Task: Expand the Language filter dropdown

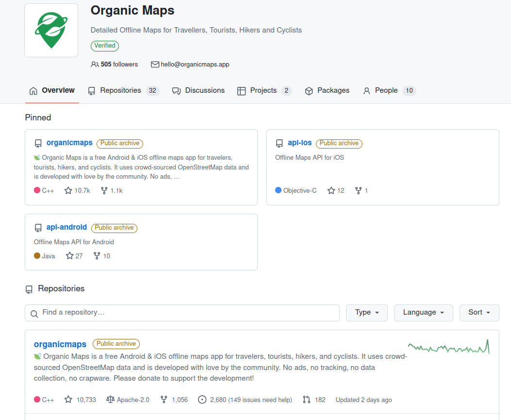Action: (423, 313)
